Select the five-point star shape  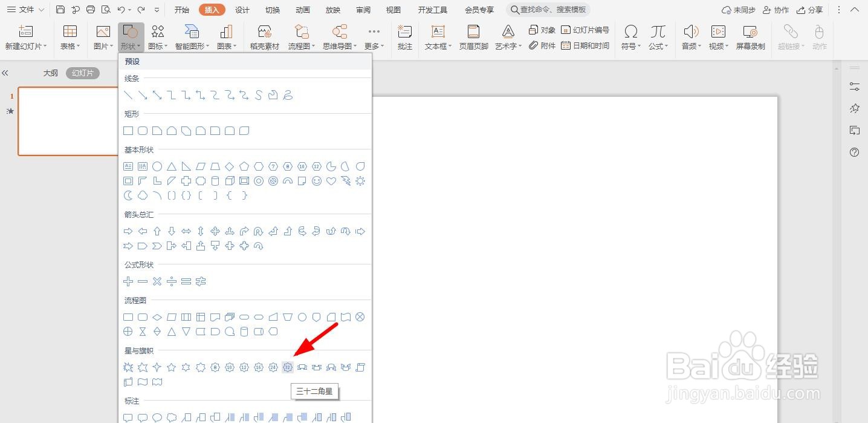[x=172, y=367]
